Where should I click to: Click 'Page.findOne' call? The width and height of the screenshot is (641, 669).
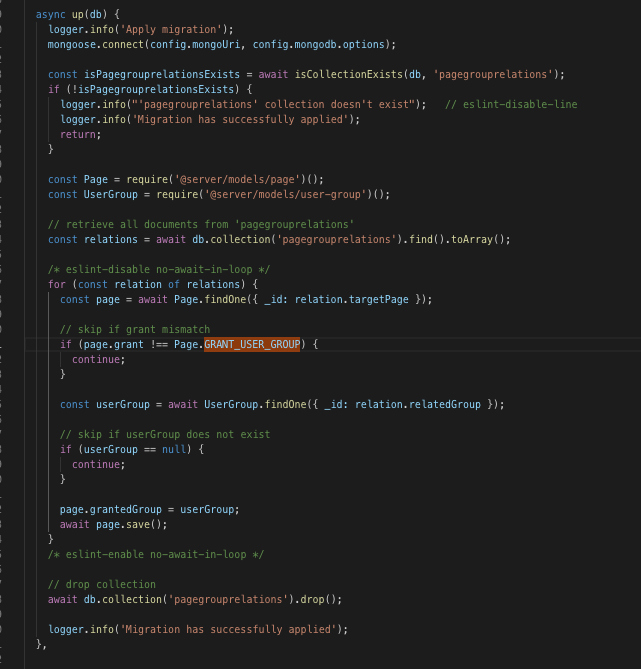tap(210, 300)
